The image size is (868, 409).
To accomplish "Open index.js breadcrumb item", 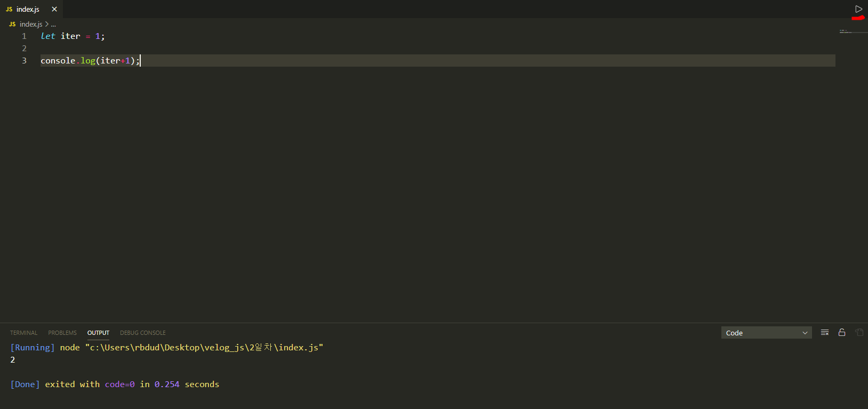I will pyautogui.click(x=31, y=24).
